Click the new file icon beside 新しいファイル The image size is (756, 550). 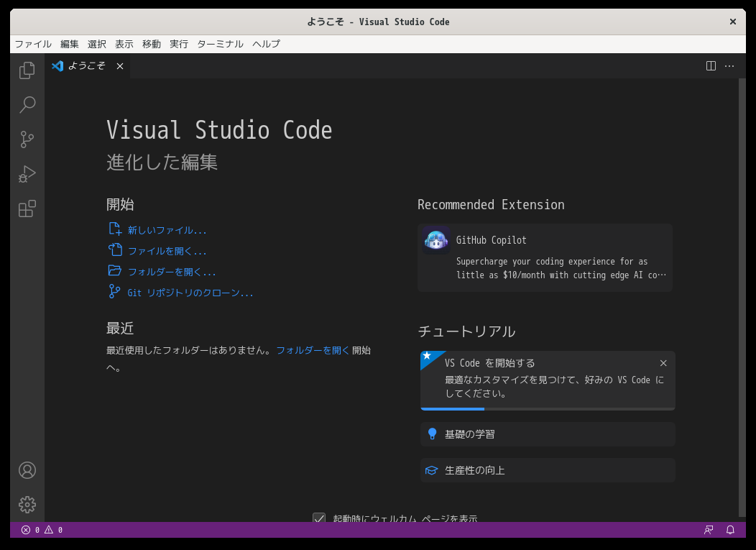pos(115,229)
